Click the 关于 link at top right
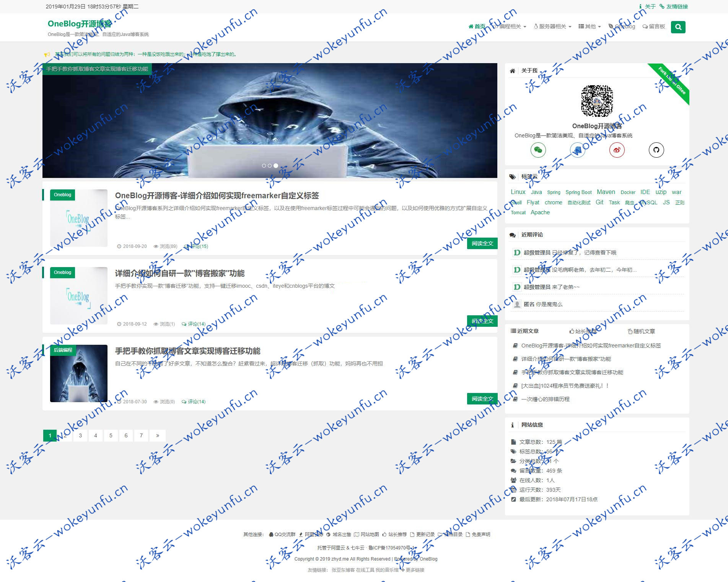This screenshot has height=582, width=728. pos(647,7)
